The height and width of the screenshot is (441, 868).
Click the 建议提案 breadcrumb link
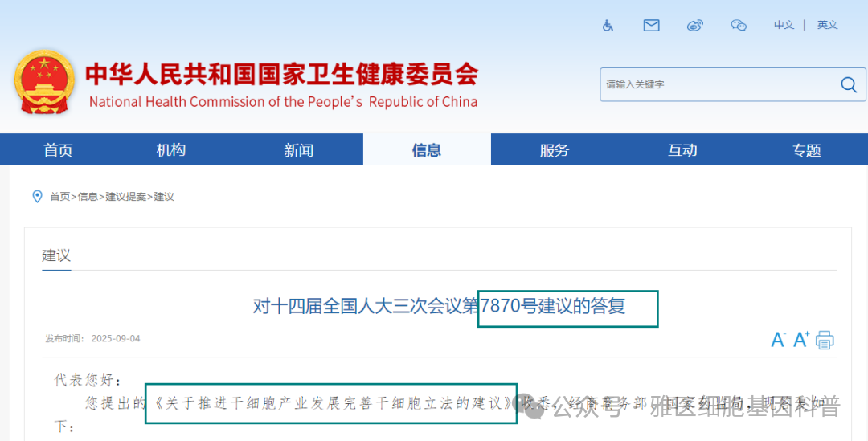(126, 197)
